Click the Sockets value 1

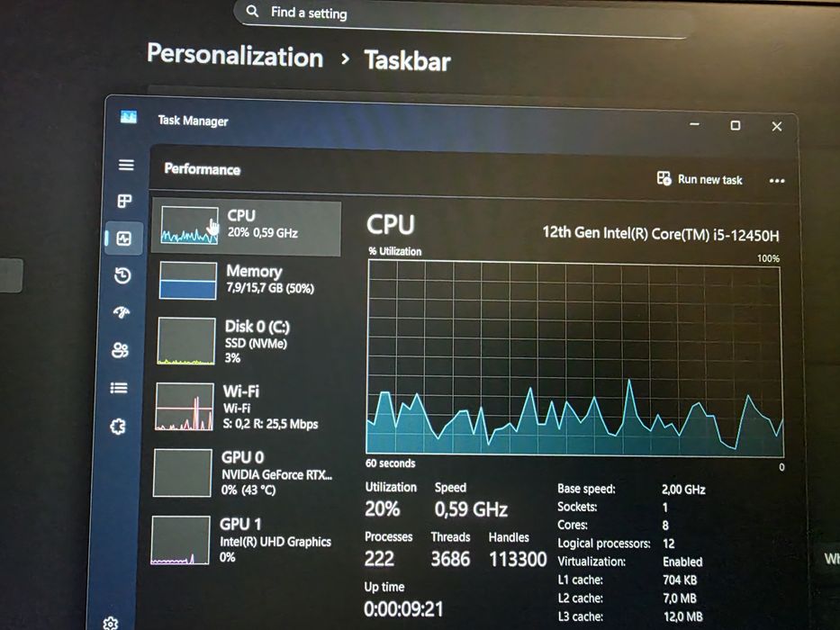point(664,508)
